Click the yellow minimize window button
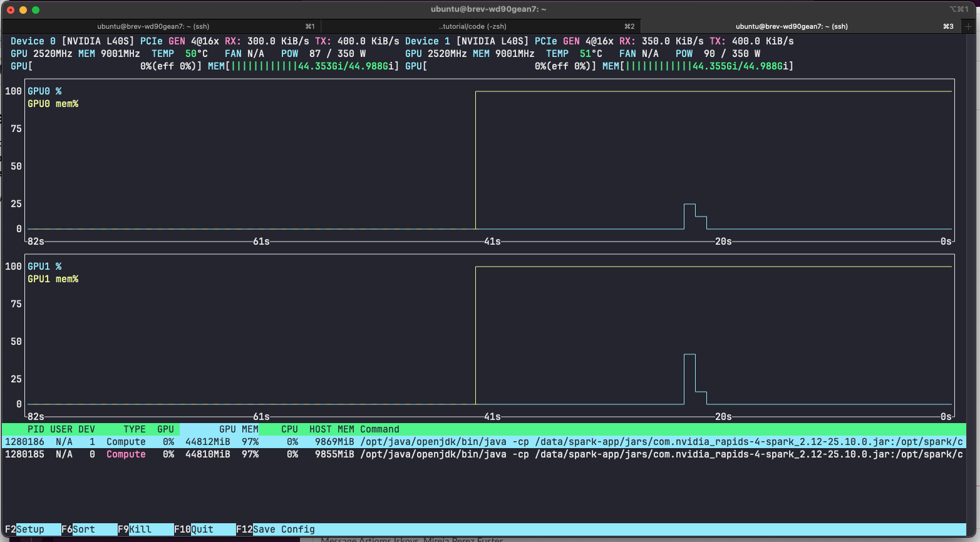980x542 pixels. (x=23, y=9)
